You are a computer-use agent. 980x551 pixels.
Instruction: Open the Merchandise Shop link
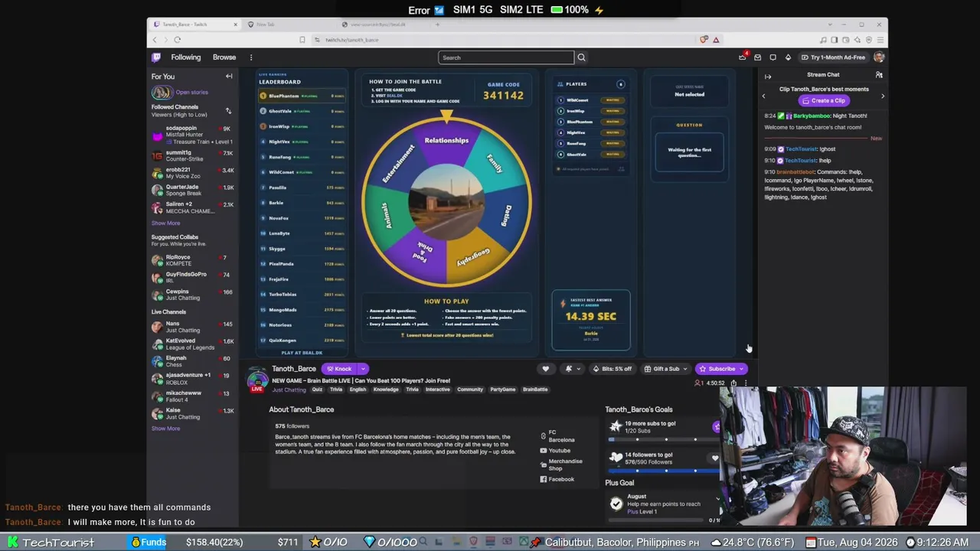(561, 465)
